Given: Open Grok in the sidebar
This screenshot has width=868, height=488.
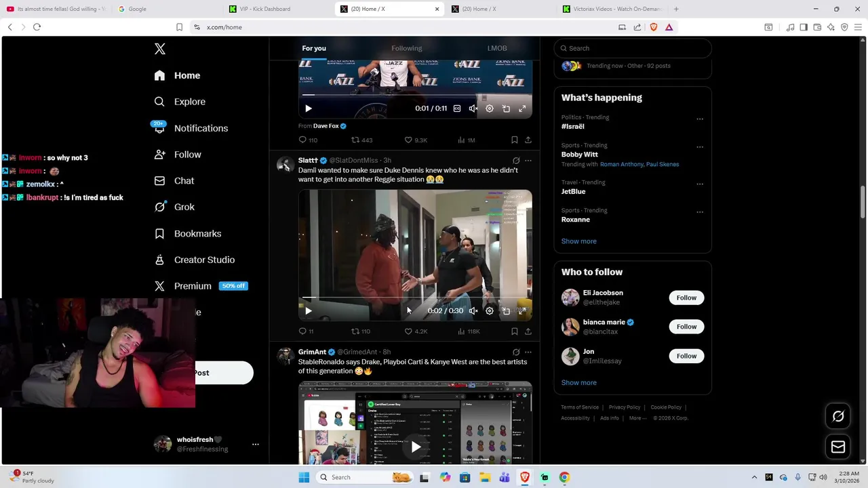Looking at the screenshot, I should pos(174,207).
